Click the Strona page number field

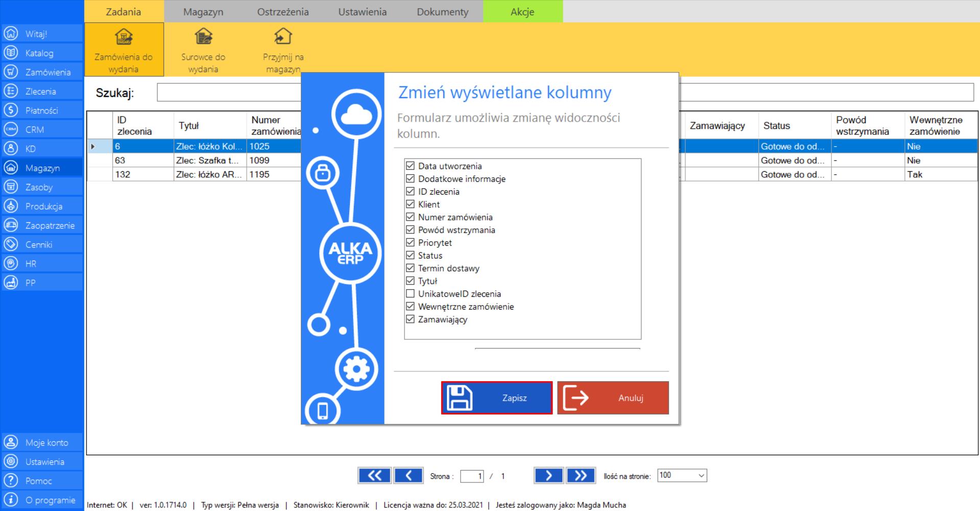472,476
